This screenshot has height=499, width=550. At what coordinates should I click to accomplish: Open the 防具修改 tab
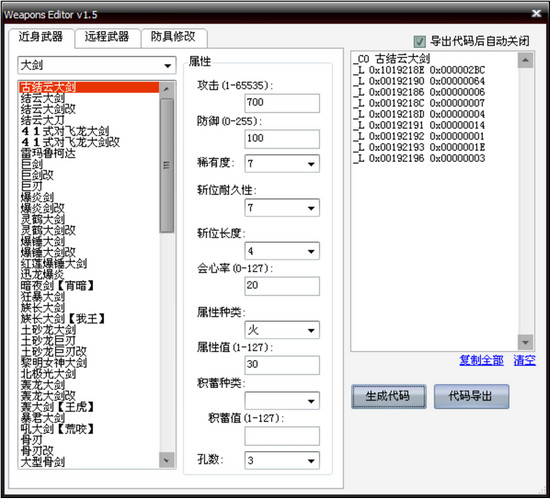pos(173,37)
